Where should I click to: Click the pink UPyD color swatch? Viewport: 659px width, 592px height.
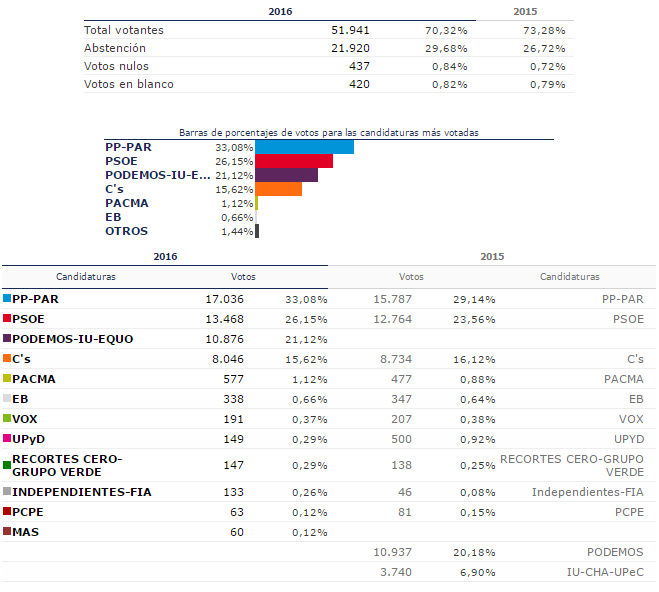tap(7, 438)
